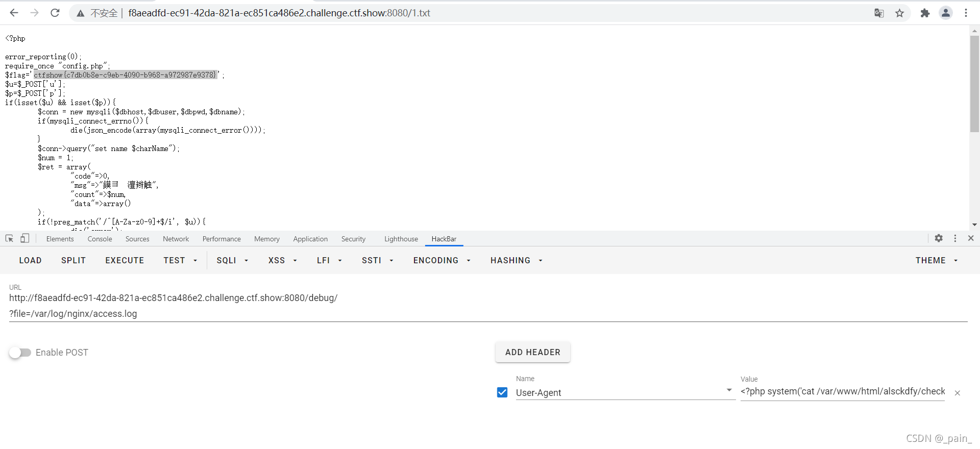This screenshot has height=449, width=980.
Task: Click the header Value input field
Action: (843, 391)
